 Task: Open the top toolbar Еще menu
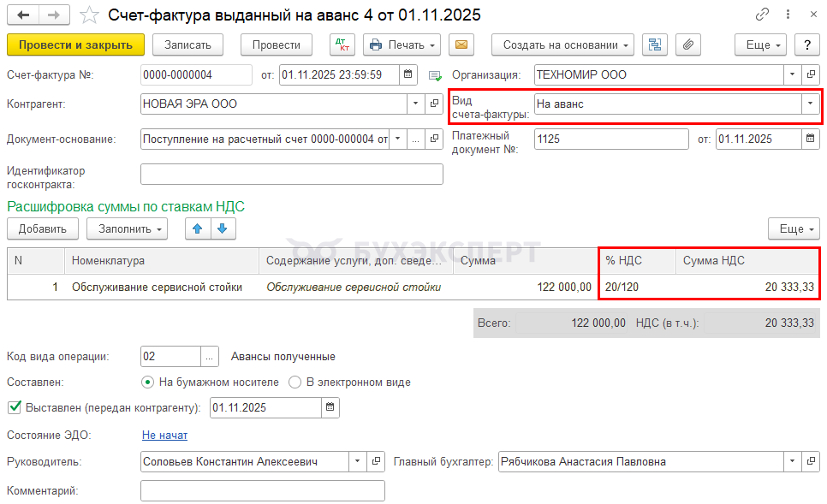pos(760,44)
